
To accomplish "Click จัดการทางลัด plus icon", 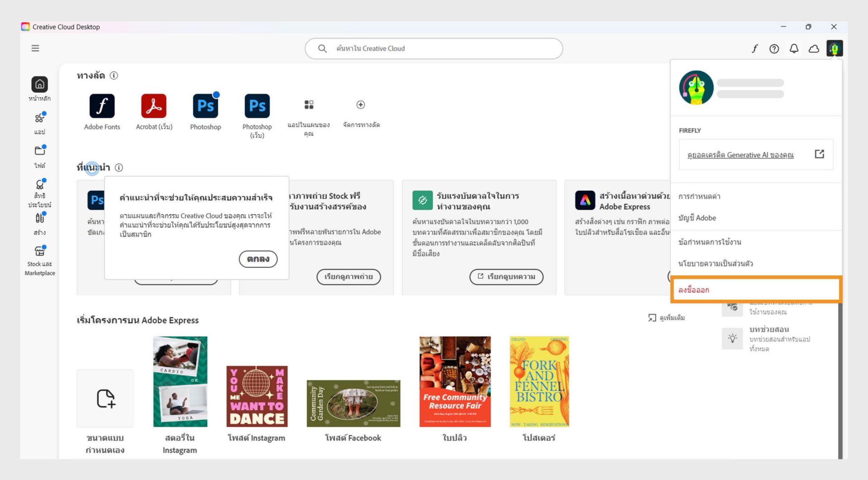I will (360, 105).
